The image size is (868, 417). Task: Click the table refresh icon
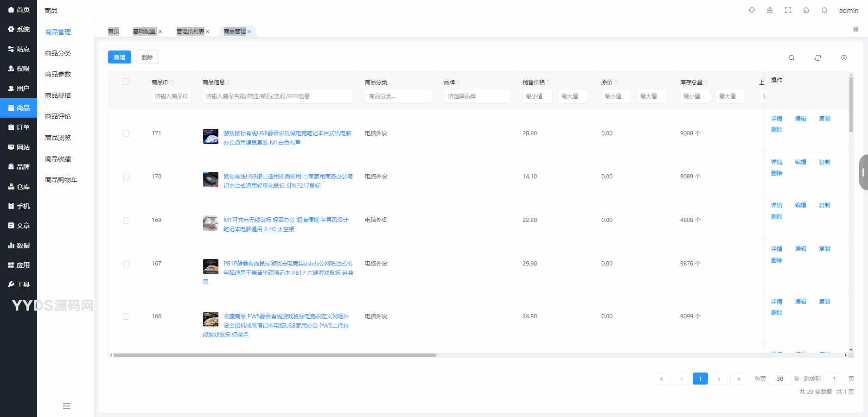817,58
